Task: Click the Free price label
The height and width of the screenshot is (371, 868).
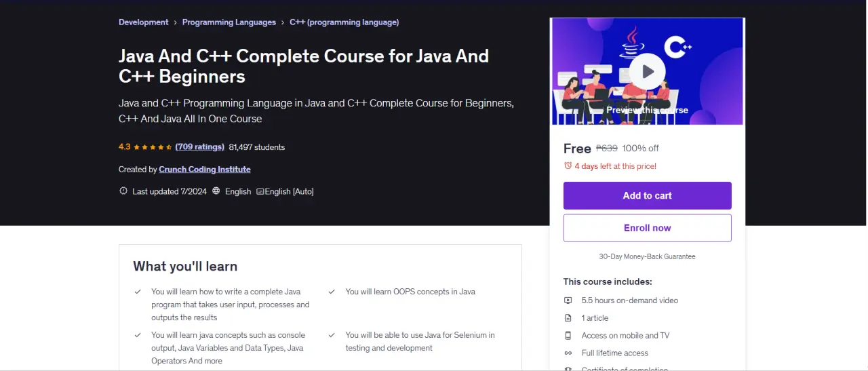Action: (x=577, y=149)
